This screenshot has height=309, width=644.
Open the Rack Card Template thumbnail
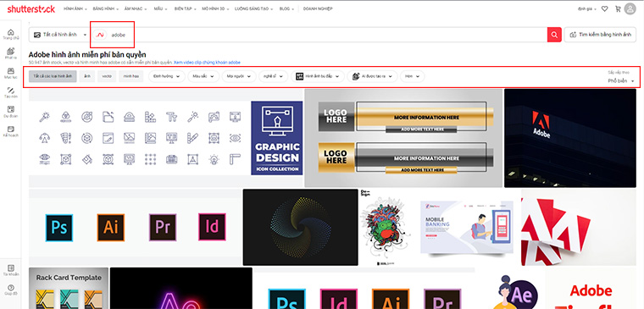(69, 288)
